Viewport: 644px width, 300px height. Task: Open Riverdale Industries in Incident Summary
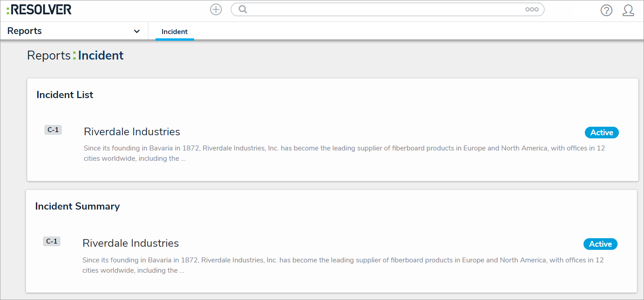130,243
